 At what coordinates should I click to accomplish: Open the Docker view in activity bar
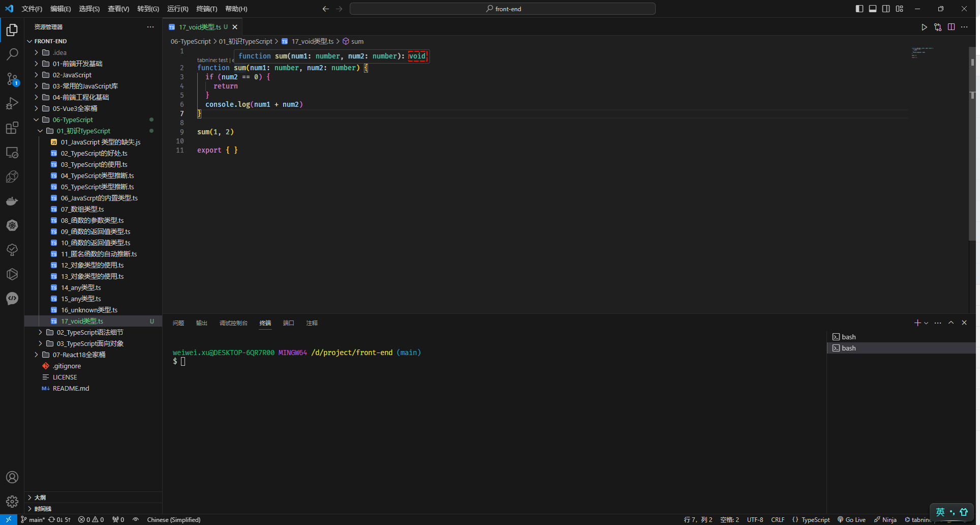point(12,201)
